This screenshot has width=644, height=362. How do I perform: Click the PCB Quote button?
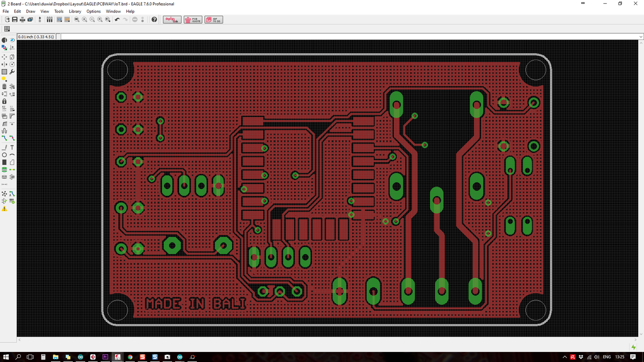tap(193, 20)
